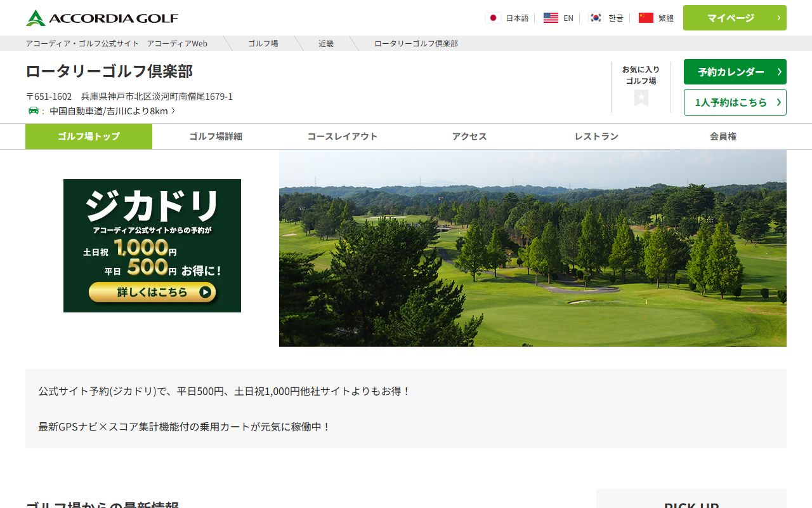Switch to ゴルフ場トップ tab

click(x=89, y=137)
